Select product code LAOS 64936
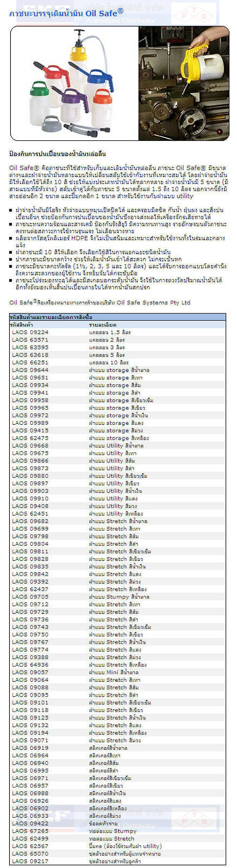 tap(30, 665)
